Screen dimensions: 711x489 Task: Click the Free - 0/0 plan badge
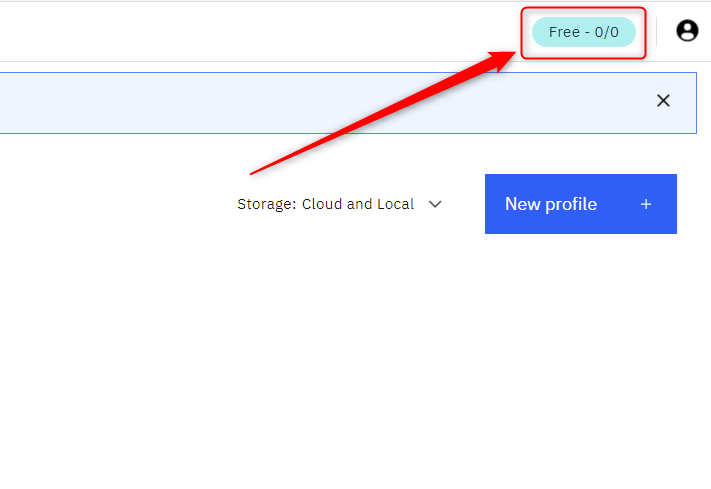583,32
